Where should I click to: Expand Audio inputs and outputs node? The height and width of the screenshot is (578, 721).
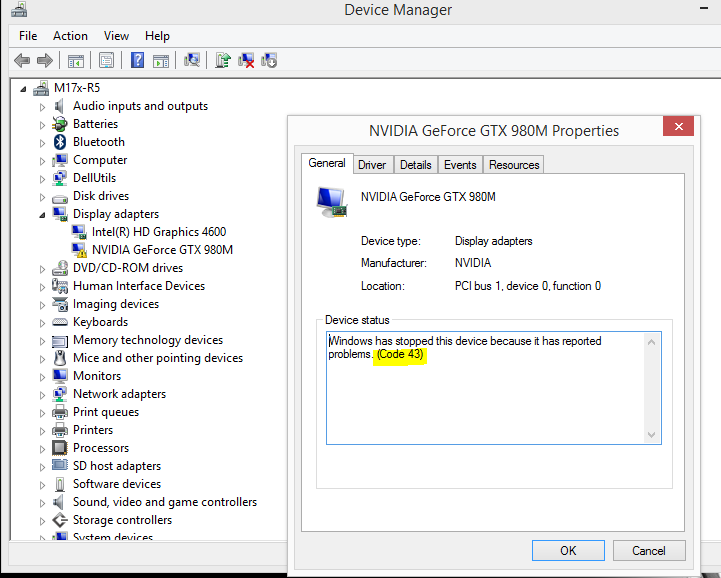pyautogui.click(x=42, y=107)
